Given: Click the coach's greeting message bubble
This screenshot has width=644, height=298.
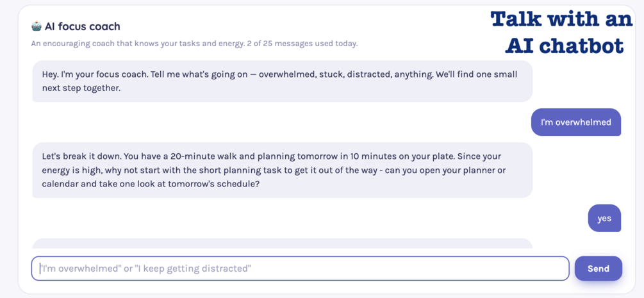Looking at the screenshot, I should click(282, 81).
